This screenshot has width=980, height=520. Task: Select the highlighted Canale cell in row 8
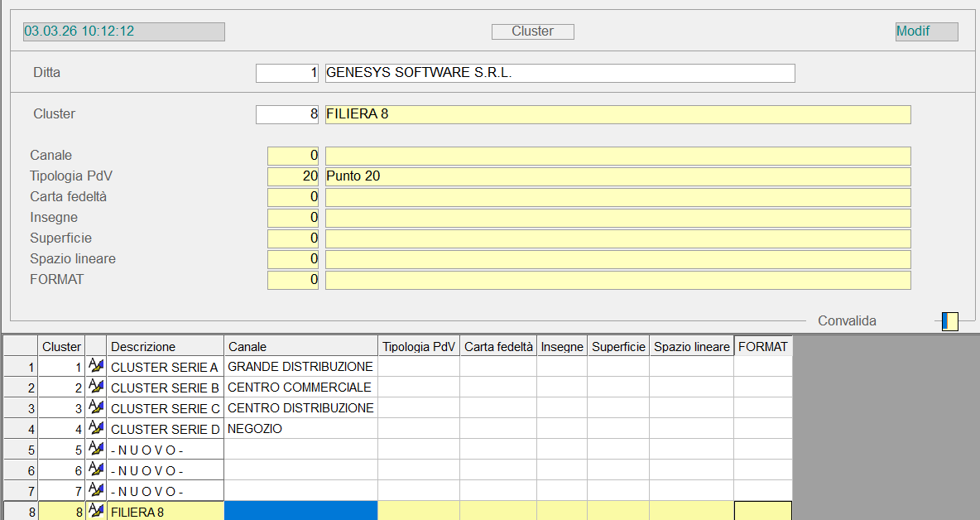300,511
